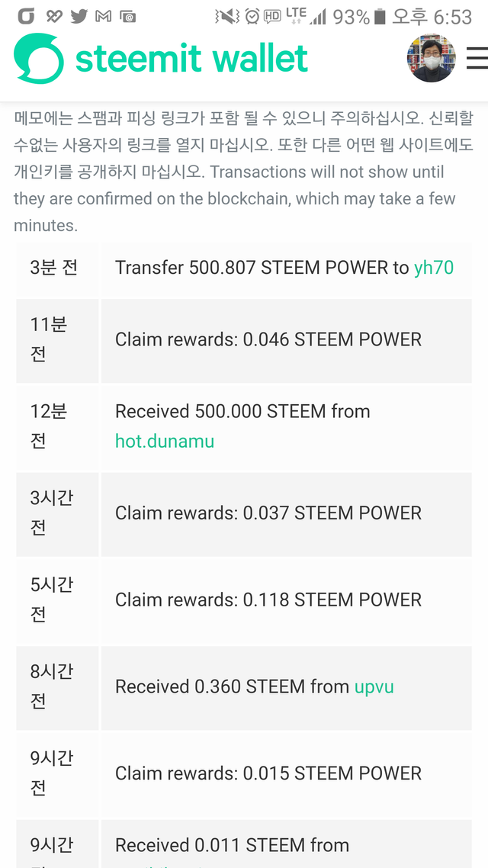Open the upvu account link
This screenshot has width=488, height=868.
tap(374, 687)
